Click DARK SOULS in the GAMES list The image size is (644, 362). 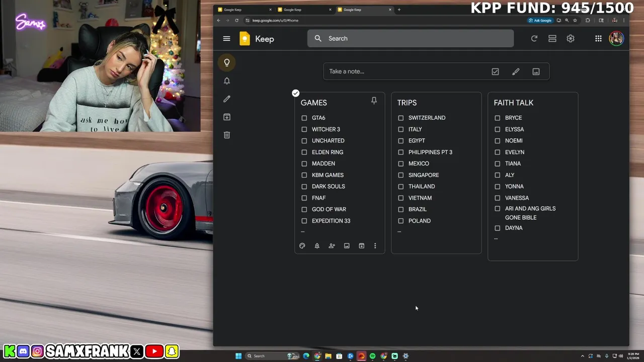(328, 187)
